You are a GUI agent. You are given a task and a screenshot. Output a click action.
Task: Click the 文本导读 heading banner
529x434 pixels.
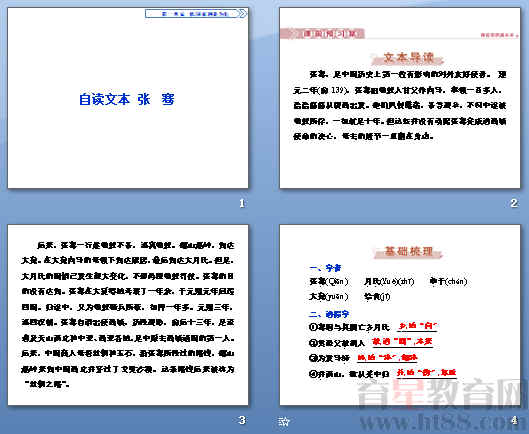pyautogui.click(x=408, y=58)
